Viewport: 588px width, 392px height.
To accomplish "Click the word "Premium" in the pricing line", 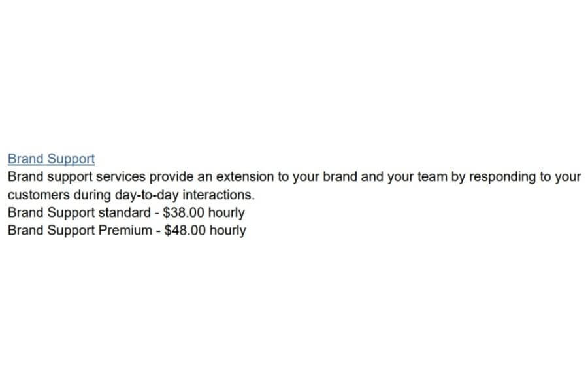I will 125,231.
